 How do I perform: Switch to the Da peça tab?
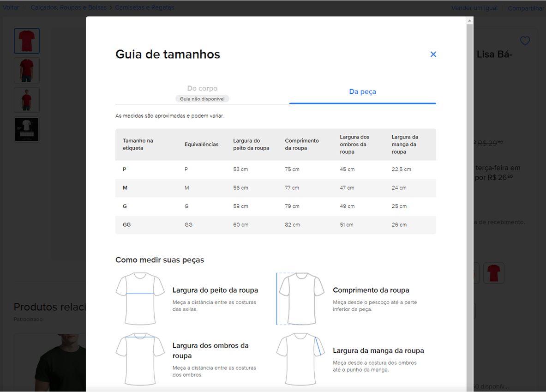tap(362, 91)
